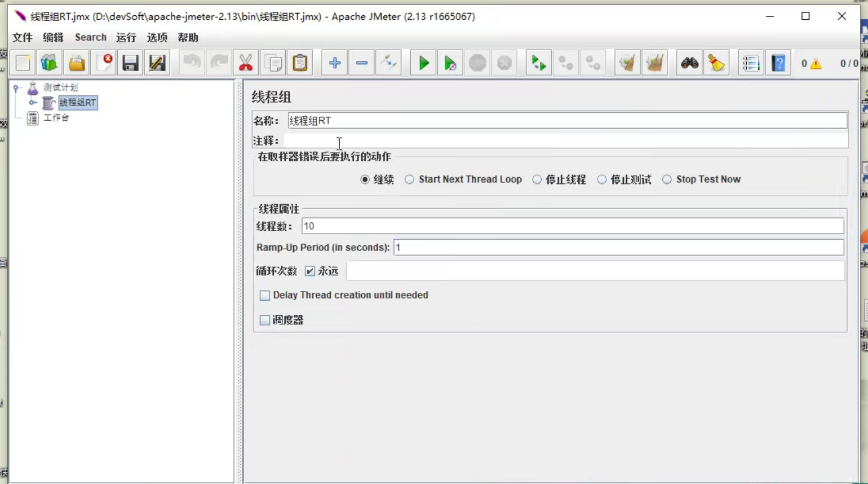Click the Undo arrow icon
Image resolution: width=868 pixels, height=484 pixels.
pos(192,63)
